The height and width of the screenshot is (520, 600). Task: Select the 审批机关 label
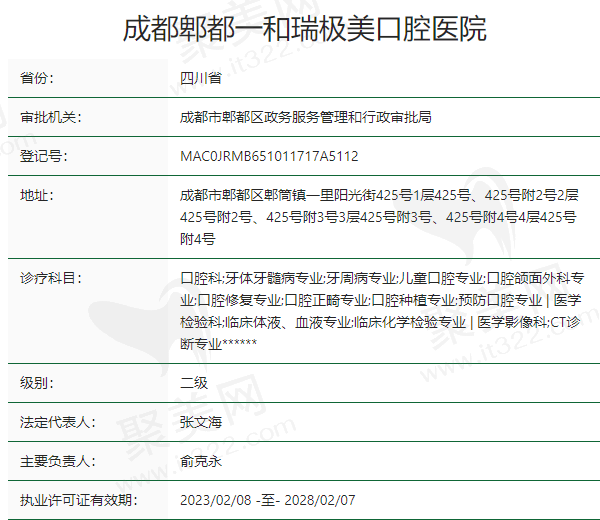point(51,117)
